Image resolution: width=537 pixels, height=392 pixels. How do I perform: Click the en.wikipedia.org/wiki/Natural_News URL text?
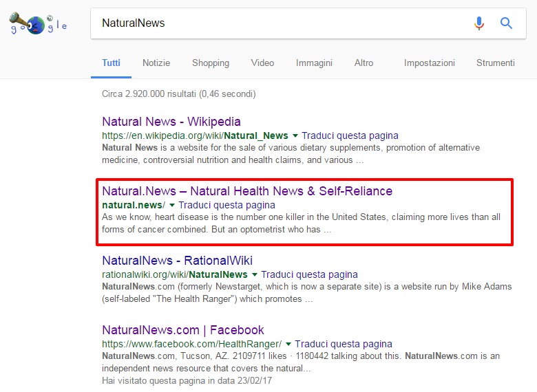(x=195, y=135)
